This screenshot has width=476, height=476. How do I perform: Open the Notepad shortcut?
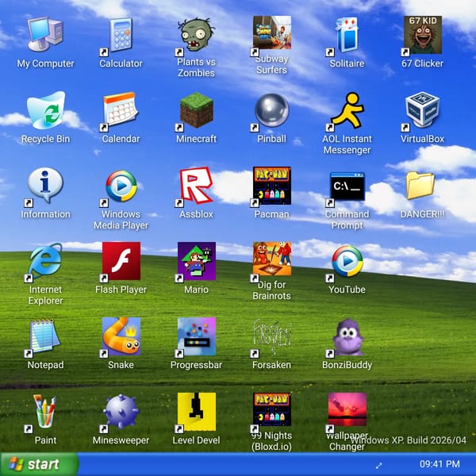[44, 336]
